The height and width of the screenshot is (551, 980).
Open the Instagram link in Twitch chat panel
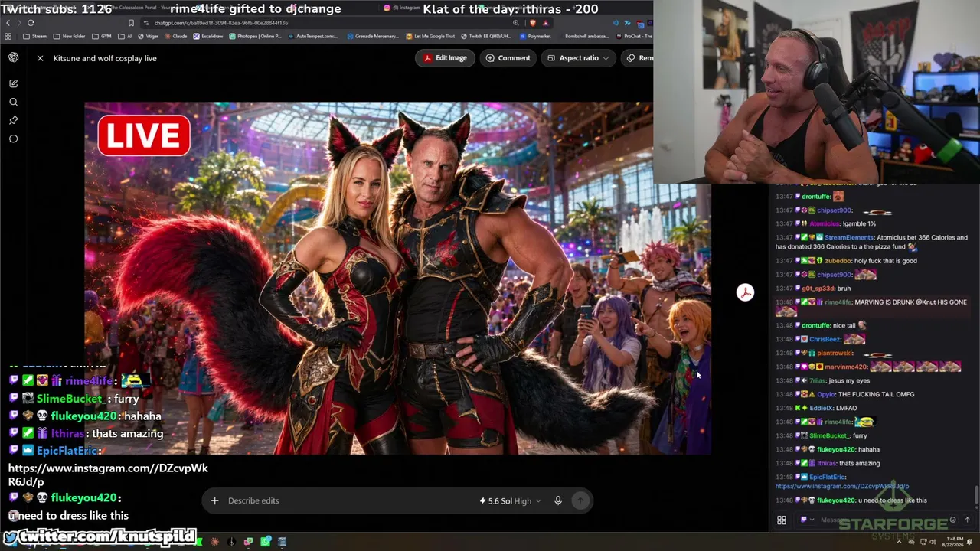(841, 486)
